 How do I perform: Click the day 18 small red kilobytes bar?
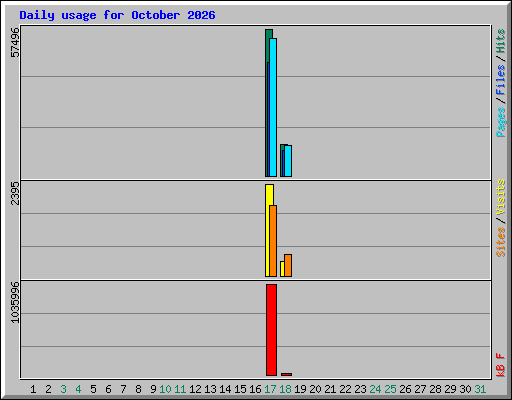pyautogui.click(x=286, y=374)
